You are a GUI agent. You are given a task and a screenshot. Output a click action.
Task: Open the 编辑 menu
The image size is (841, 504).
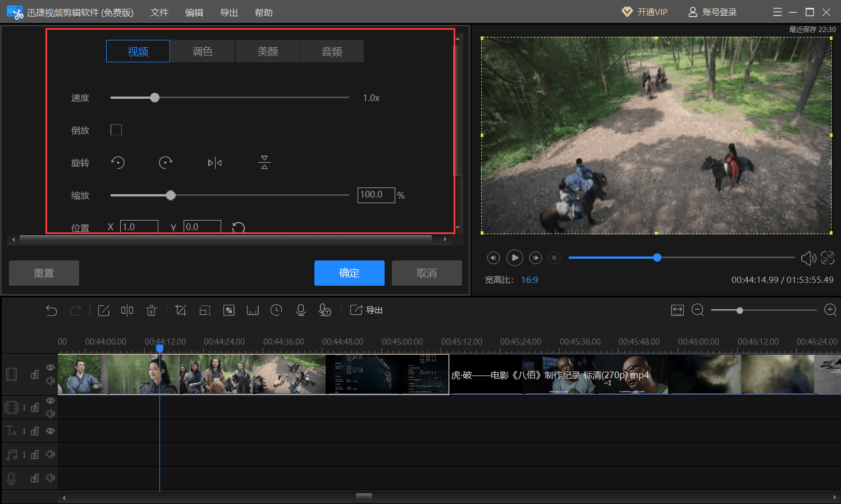(x=194, y=12)
